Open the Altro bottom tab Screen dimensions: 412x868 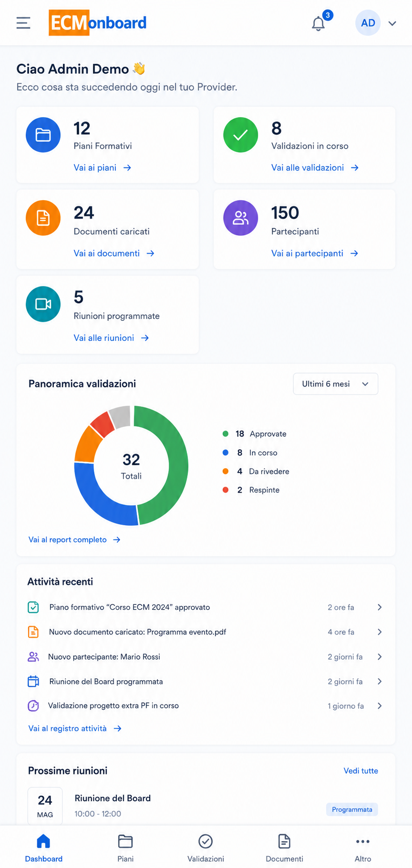363,848
